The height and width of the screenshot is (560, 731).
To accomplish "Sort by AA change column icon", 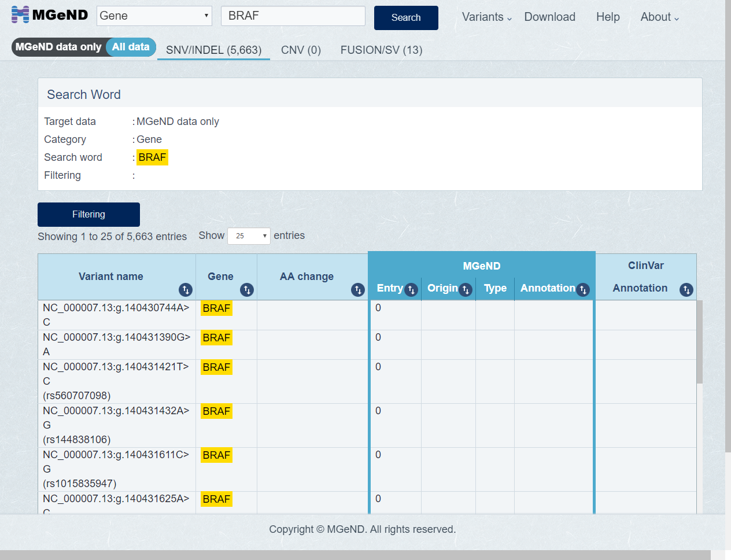I will pyautogui.click(x=358, y=290).
